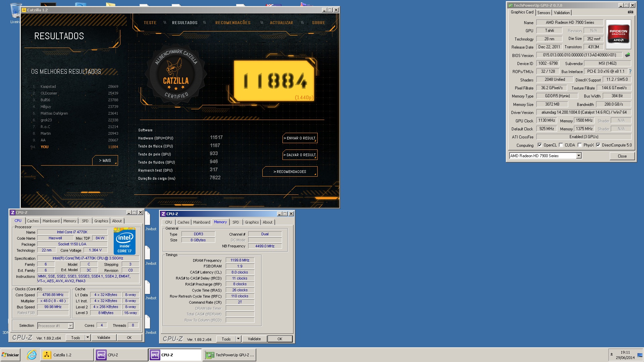The image size is (644, 362).
Task: Select YOU entry with score 11884
Action: 74,147
